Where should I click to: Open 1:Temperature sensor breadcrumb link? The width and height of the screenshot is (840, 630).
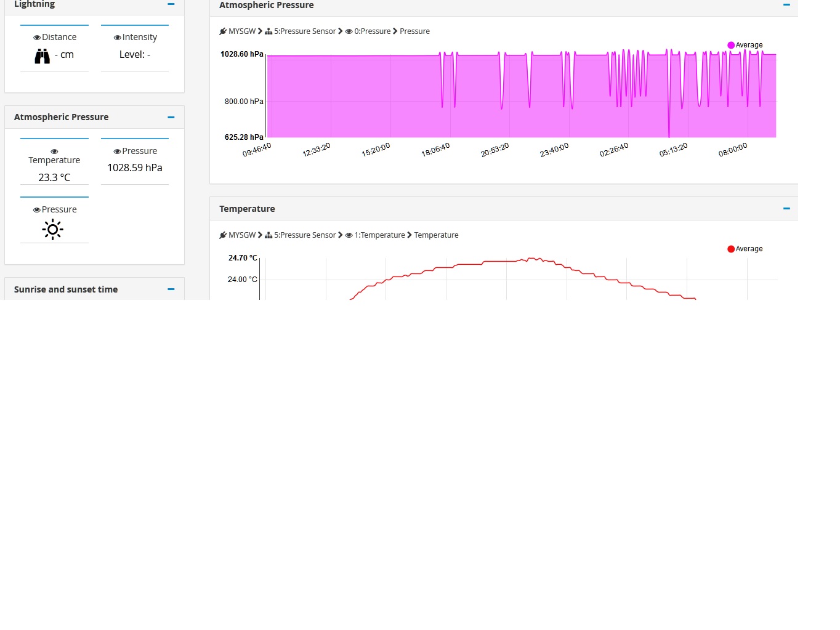click(x=379, y=235)
